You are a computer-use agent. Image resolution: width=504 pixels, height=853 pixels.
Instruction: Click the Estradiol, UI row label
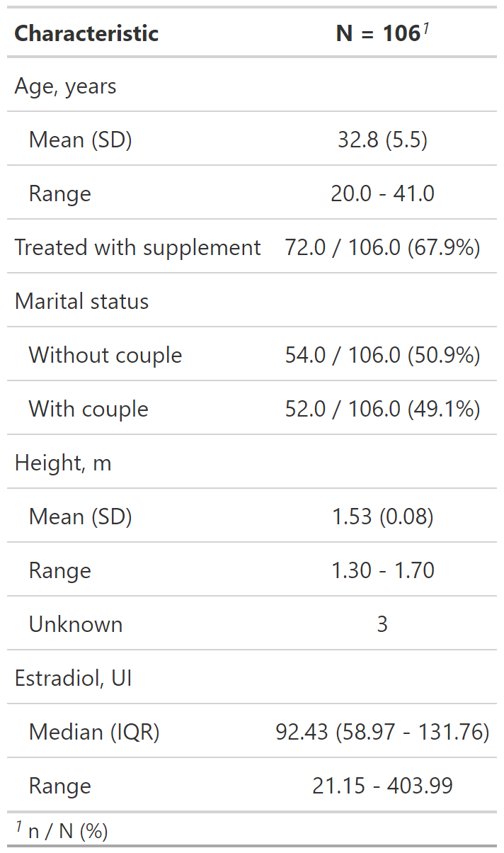click(x=74, y=679)
